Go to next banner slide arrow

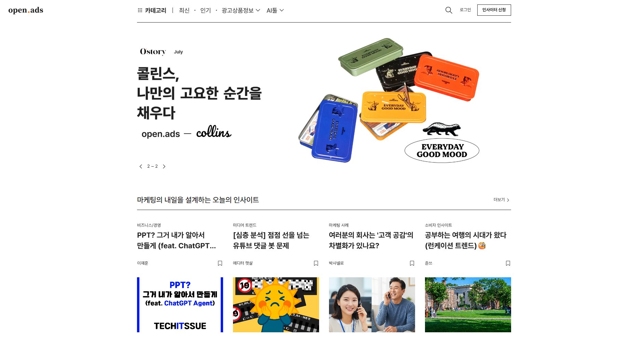(x=164, y=166)
